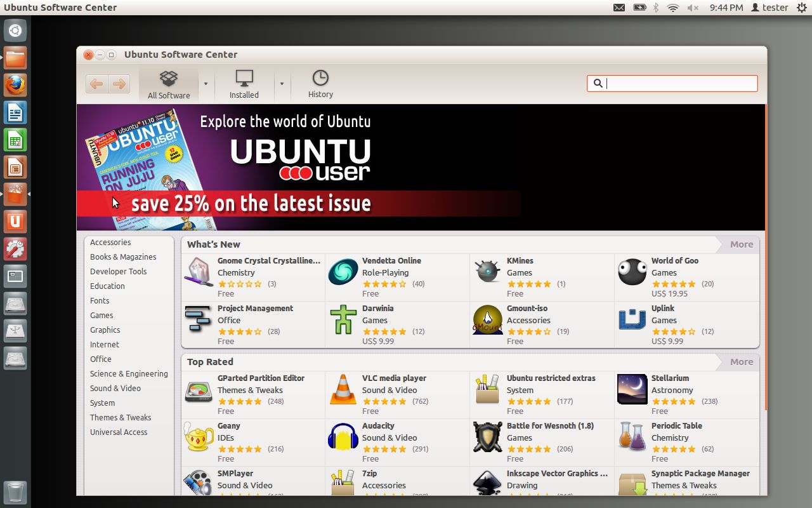Open the Stellarium app icon
Image resolution: width=812 pixels, height=508 pixels.
click(632, 389)
